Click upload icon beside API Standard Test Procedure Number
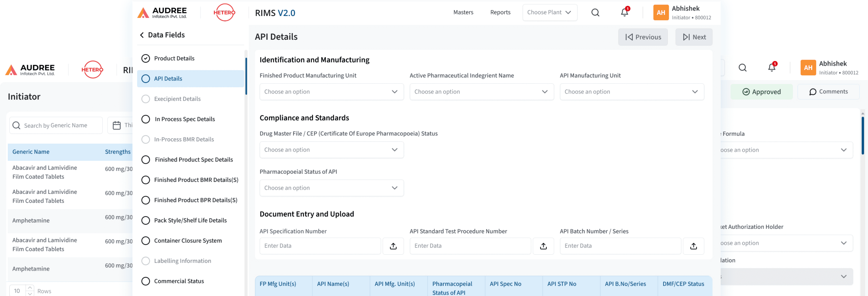Viewport: 868px width, 296px height. click(543, 246)
